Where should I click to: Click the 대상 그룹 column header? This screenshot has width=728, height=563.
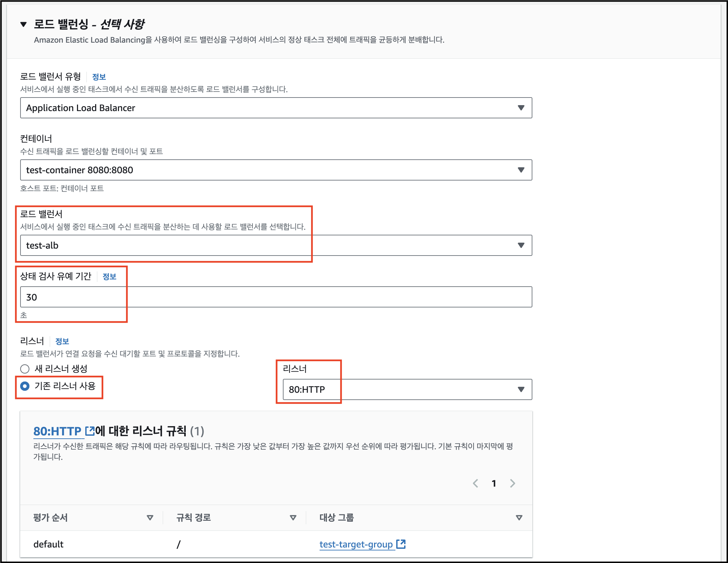pyautogui.click(x=337, y=518)
